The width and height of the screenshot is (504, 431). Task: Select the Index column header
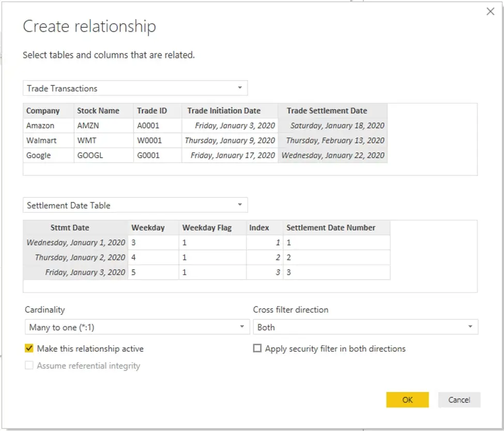[265, 228]
